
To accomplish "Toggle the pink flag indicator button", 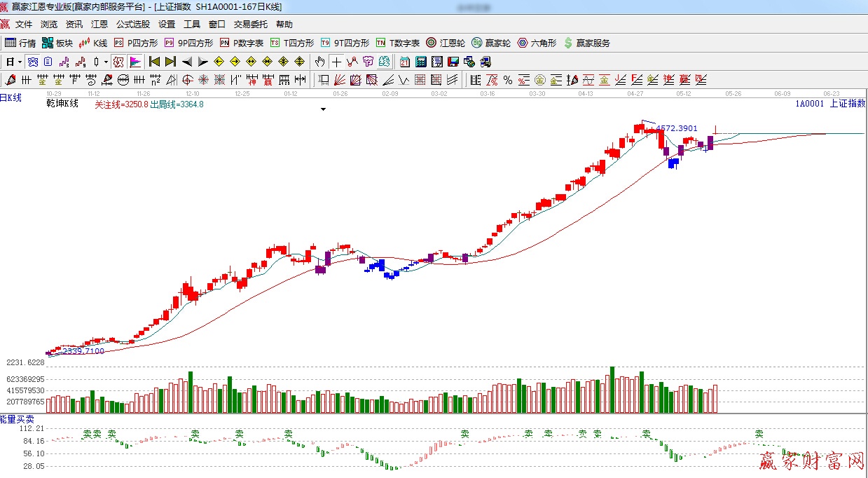I will tap(135, 62).
